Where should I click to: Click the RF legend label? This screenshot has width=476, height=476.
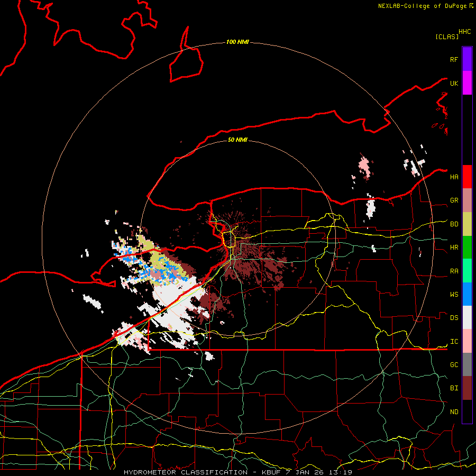tap(454, 59)
